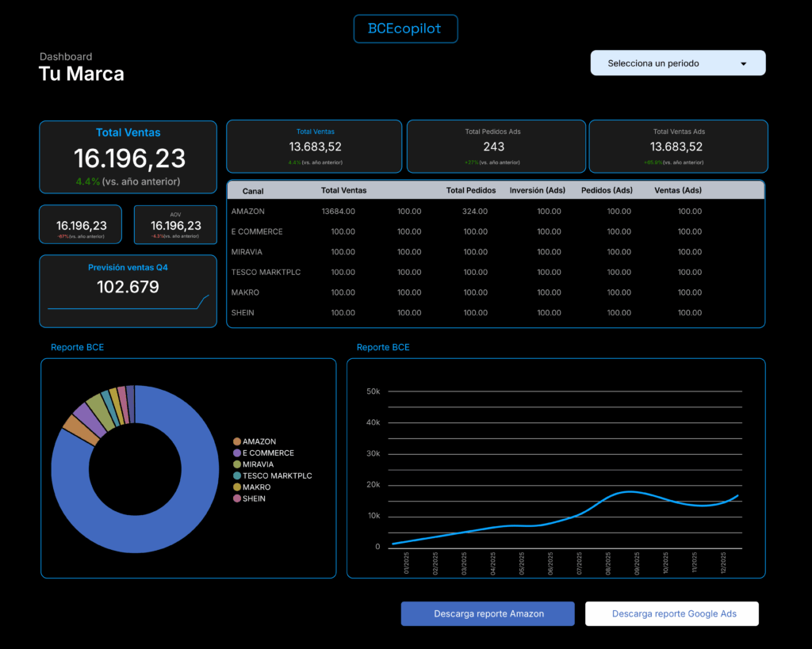Open the Previsión ventas Q4 card
Image resolution: width=812 pixels, height=649 pixels.
pos(128,290)
